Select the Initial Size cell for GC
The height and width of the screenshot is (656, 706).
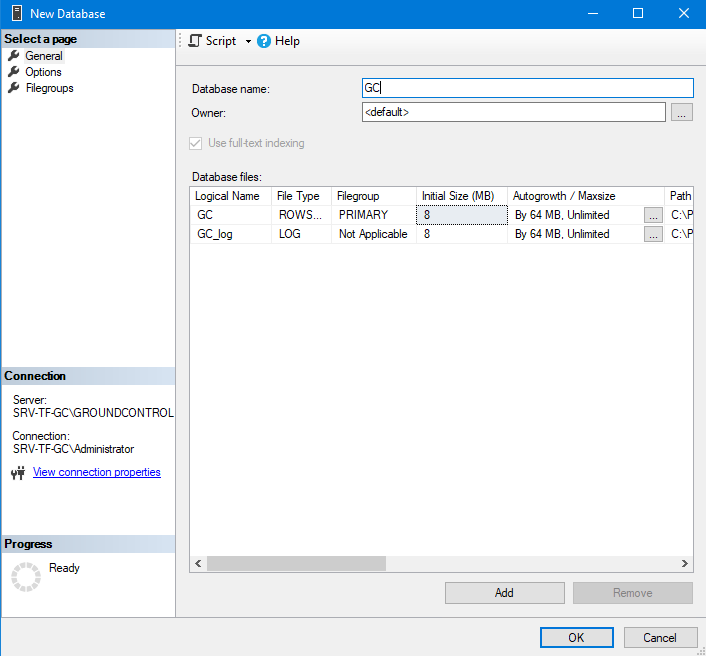[461, 215]
